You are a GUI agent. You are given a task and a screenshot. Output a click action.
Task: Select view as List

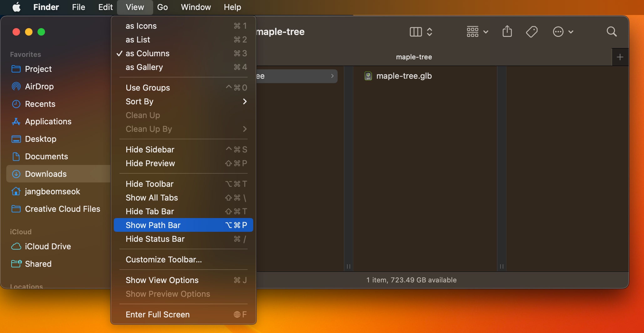click(x=184, y=40)
